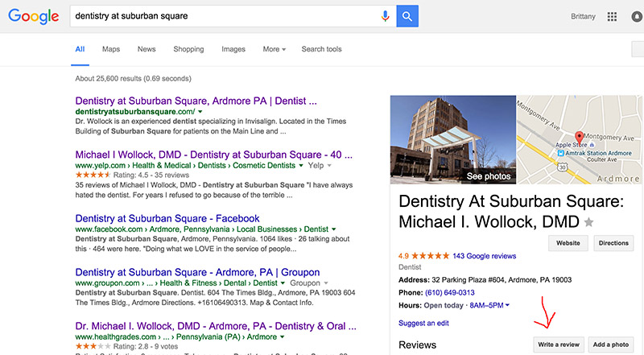Switch to the Shopping tab
Screen dimensions: 644x355
pos(188,49)
